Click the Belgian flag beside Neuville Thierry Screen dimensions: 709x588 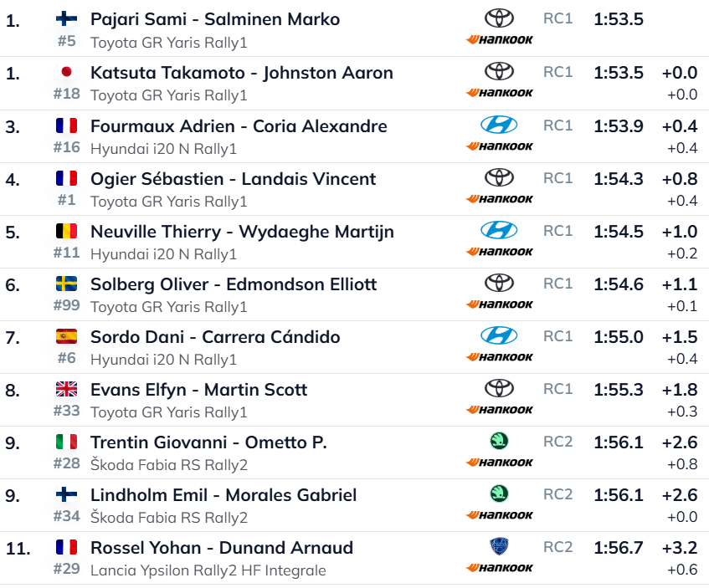coord(66,232)
